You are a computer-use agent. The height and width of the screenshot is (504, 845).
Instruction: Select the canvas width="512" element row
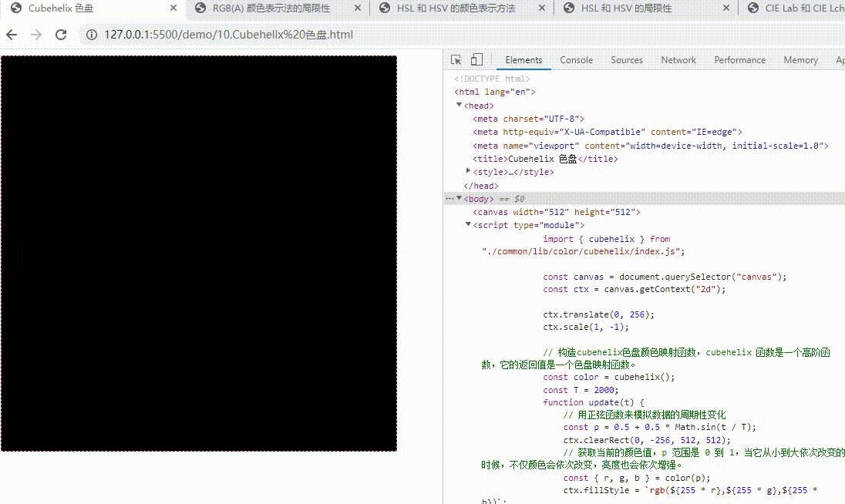(x=556, y=212)
